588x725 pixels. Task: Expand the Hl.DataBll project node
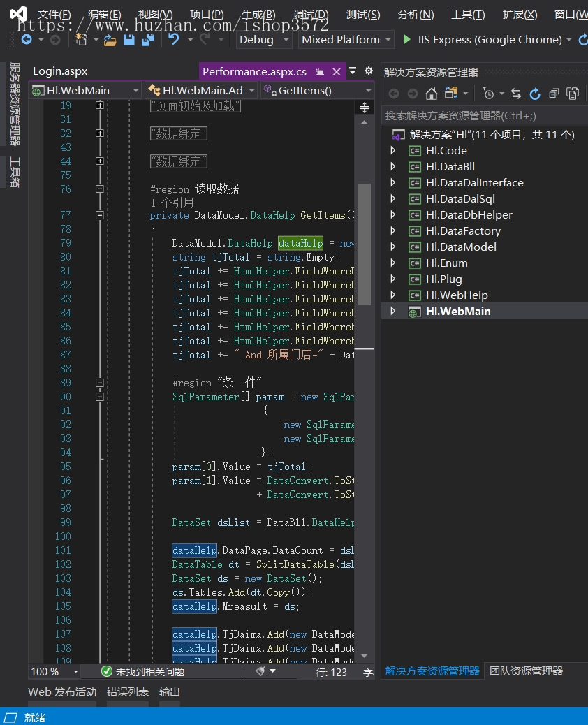393,166
